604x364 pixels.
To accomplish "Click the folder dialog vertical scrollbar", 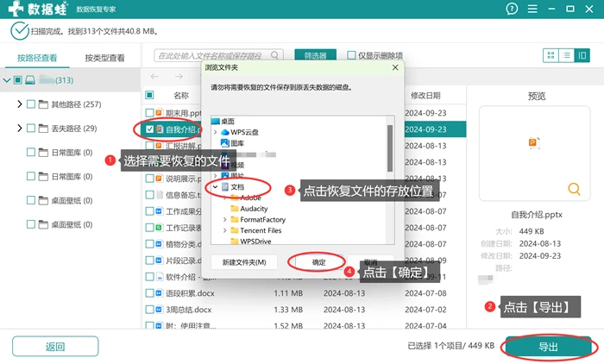I will pyautogui.click(x=390, y=148).
